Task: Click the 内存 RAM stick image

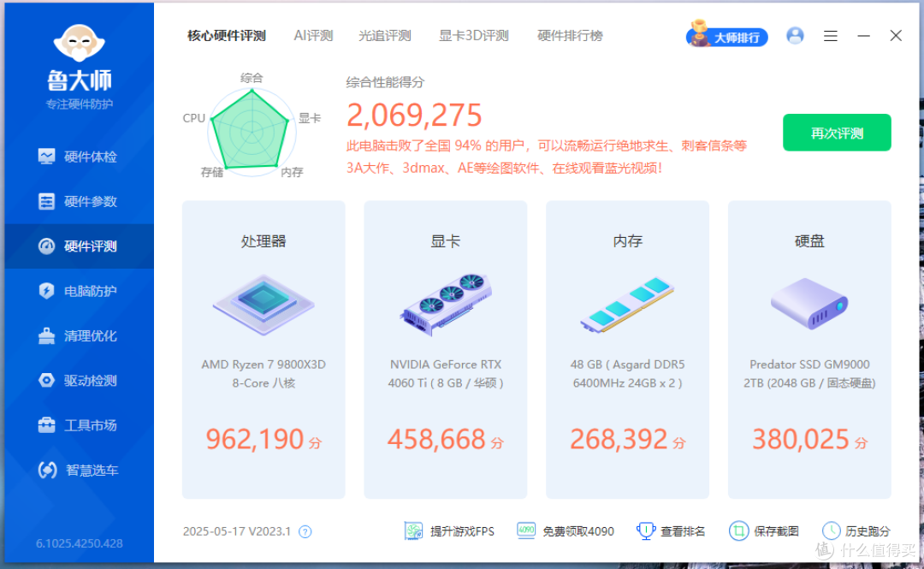Action: (x=627, y=305)
